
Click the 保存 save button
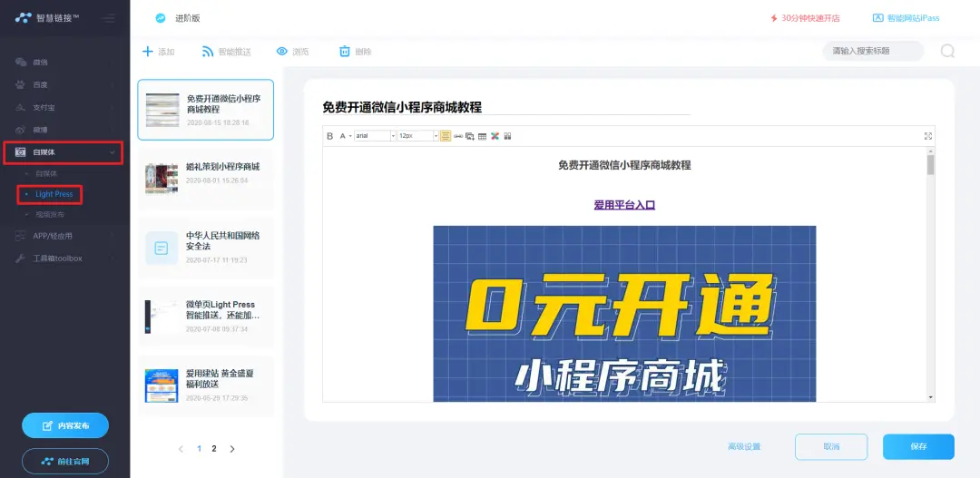917,447
